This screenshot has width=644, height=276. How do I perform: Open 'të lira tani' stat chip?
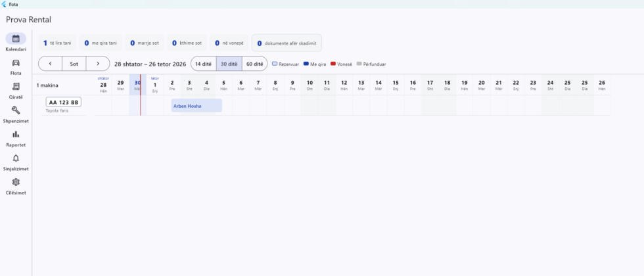click(58, 43)
